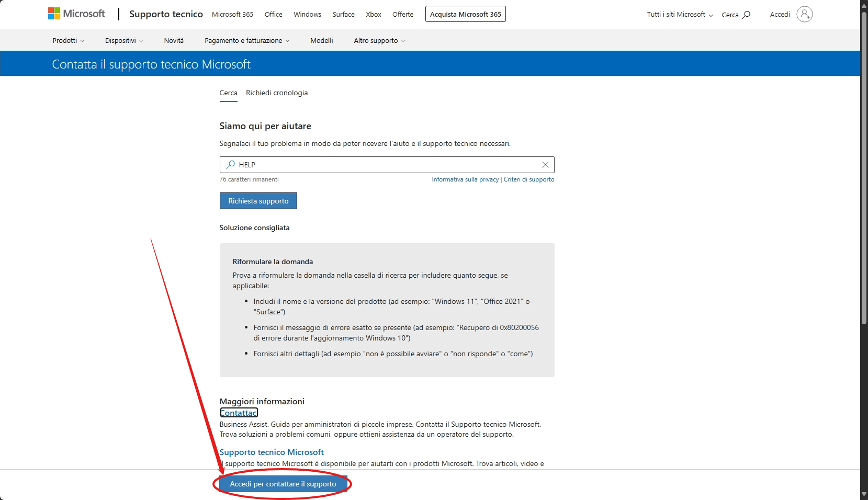Open Supporto tecnico Microsoft link
The image size is (868, 500).
tap(272, 452)
